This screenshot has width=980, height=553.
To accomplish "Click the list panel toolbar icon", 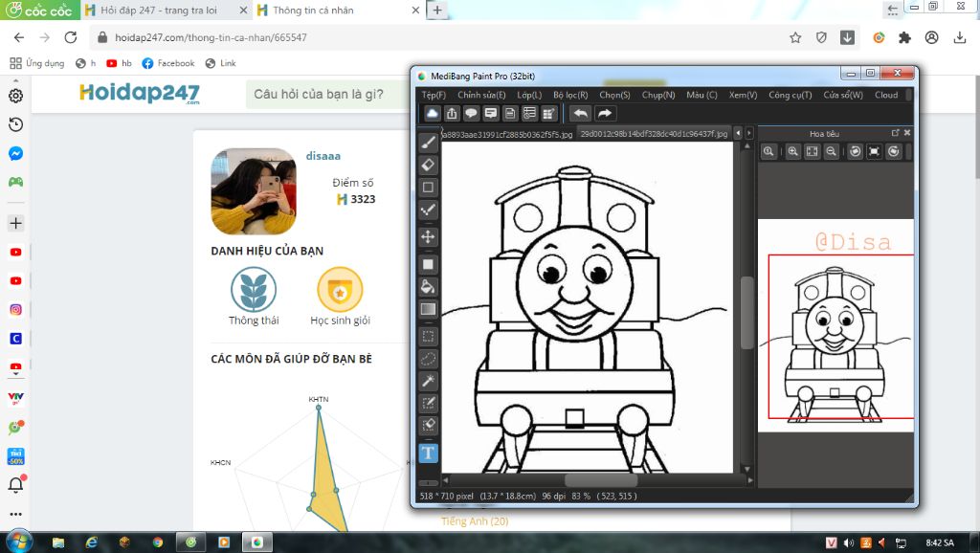I will pyautogui.click(x=529, y=113).
